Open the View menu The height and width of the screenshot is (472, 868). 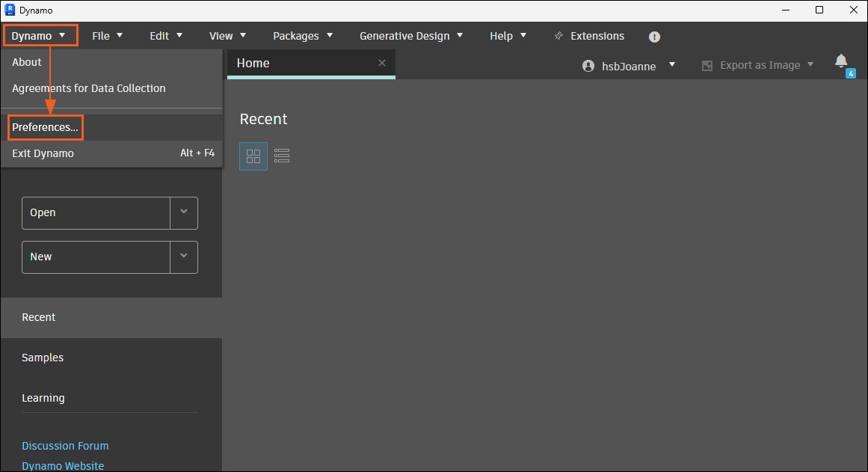[x=227, y=35]
